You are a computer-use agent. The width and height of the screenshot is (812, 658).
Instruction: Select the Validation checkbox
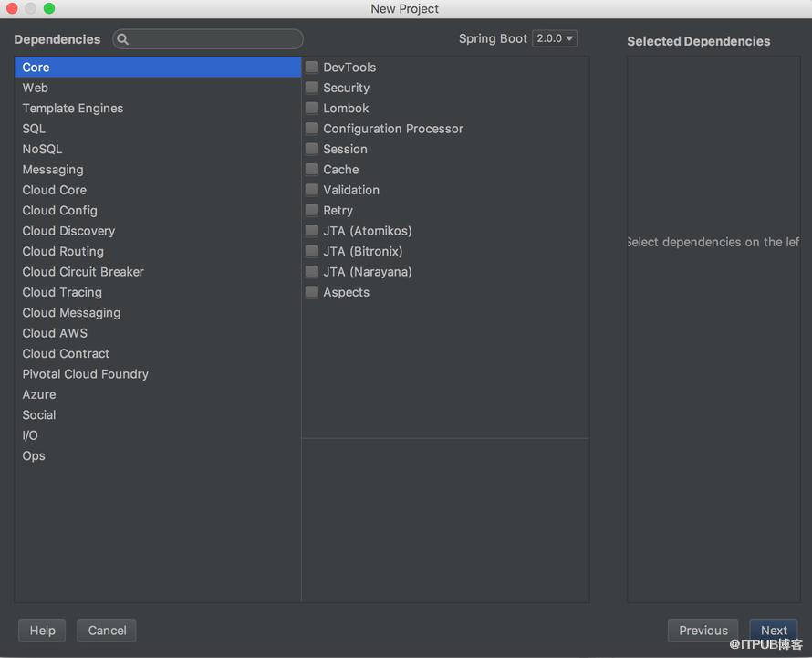click(x=311, y=190)
